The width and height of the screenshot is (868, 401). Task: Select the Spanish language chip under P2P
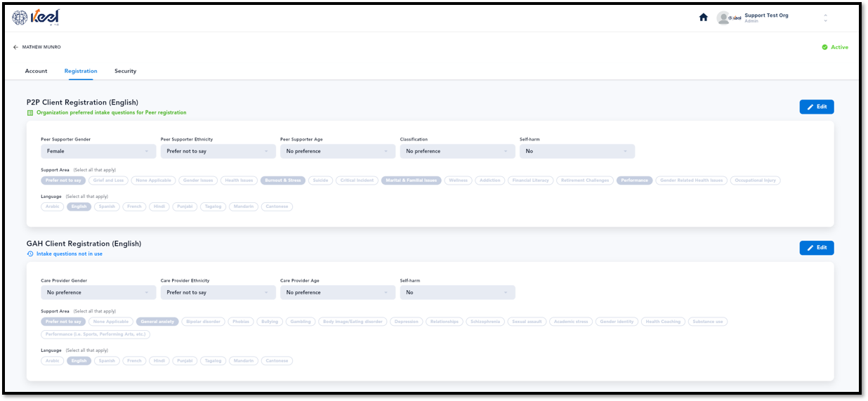pyautogui.click(x=107, y=206)
